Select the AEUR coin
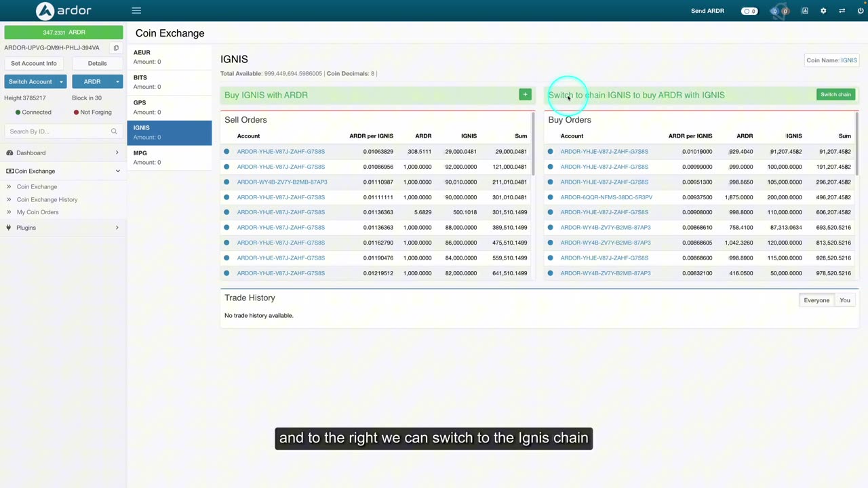Viewport: 868px width, 488px height. tap(170, 57)
